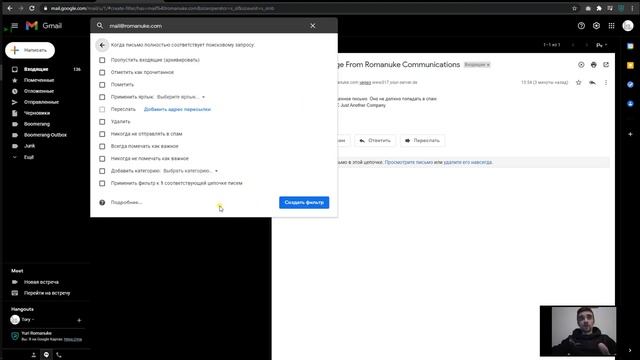Click Перейти на встречу in Meet

47,293
